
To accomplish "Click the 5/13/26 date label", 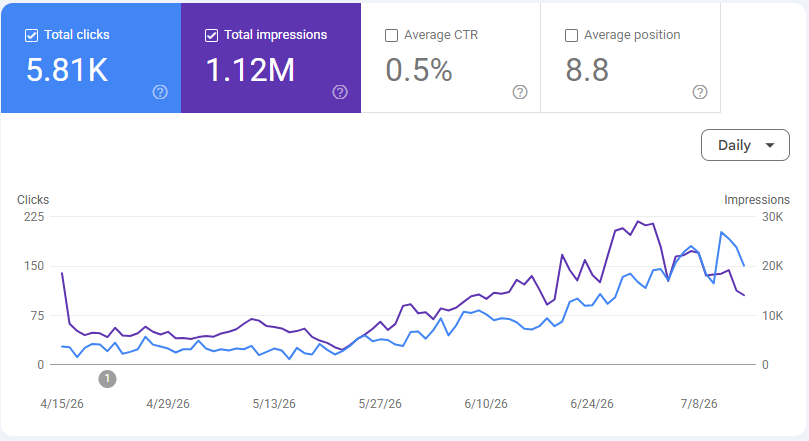I will [274, 404].
